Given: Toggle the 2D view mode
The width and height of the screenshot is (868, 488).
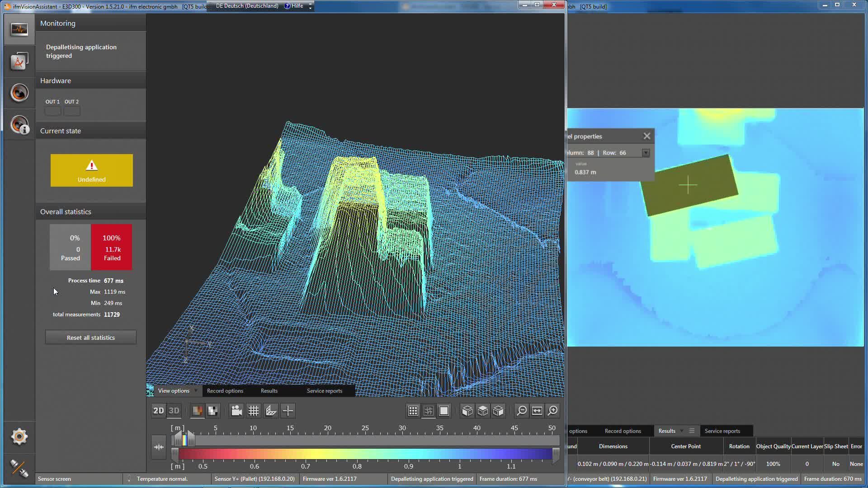Looking at the screenshot, I should coord(158,411).
